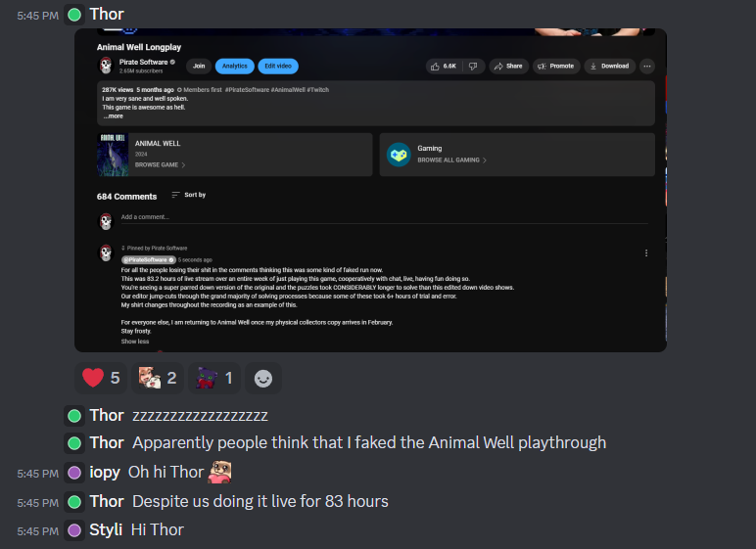This screenshot has width=756, height=549.
Task: Open the Sort by comments dropdown
Action: click(189, 195)
